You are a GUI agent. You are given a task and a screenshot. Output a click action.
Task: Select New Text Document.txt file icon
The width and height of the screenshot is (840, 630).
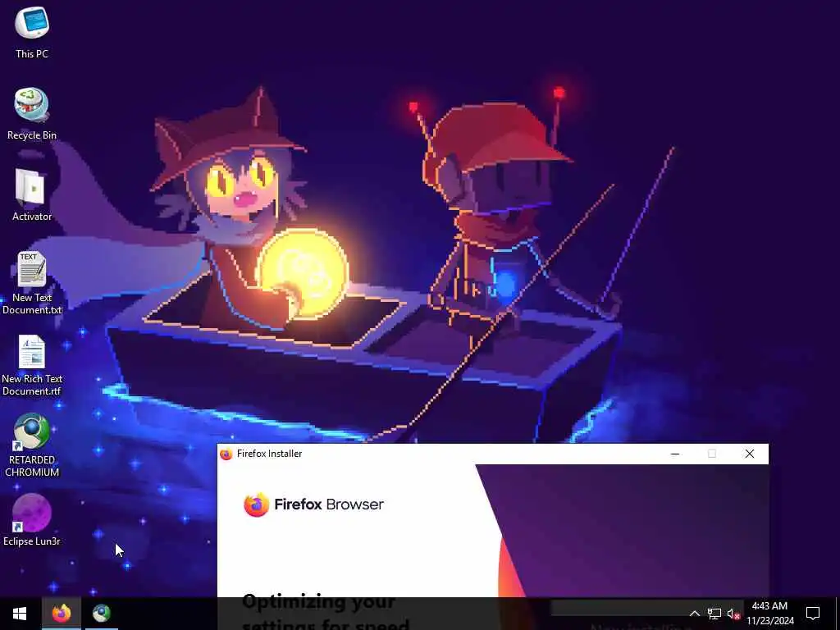32,283
